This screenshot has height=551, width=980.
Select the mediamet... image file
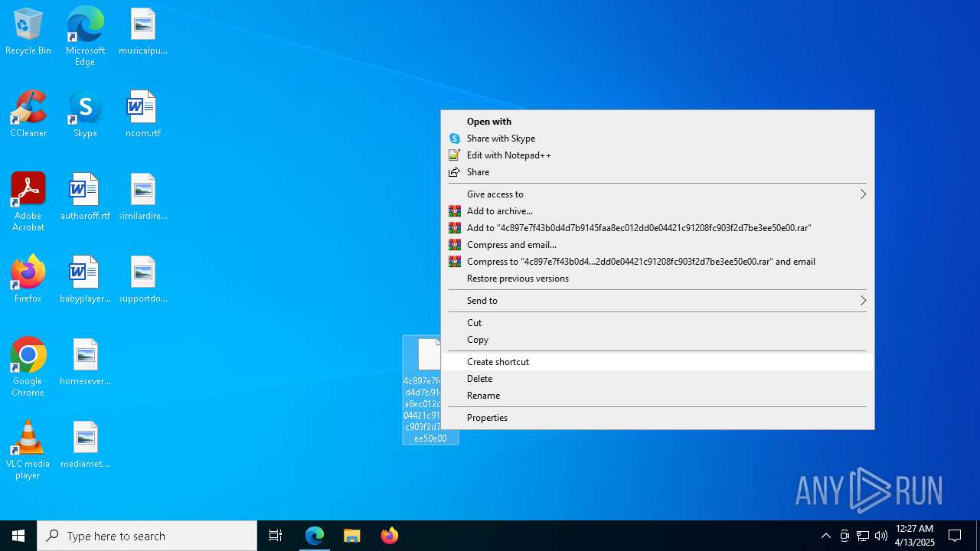point(85,445)
